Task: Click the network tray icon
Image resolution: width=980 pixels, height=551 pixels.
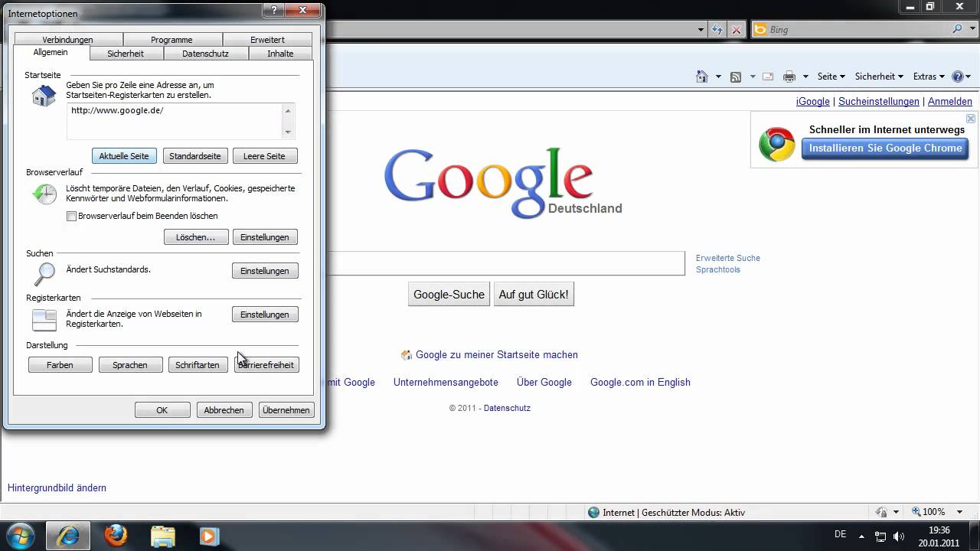Action: tap(880, 536)
